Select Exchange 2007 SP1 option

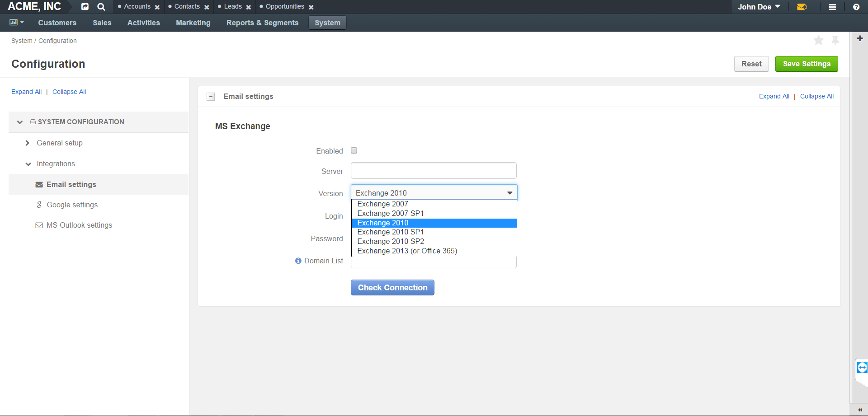[434, 214]
